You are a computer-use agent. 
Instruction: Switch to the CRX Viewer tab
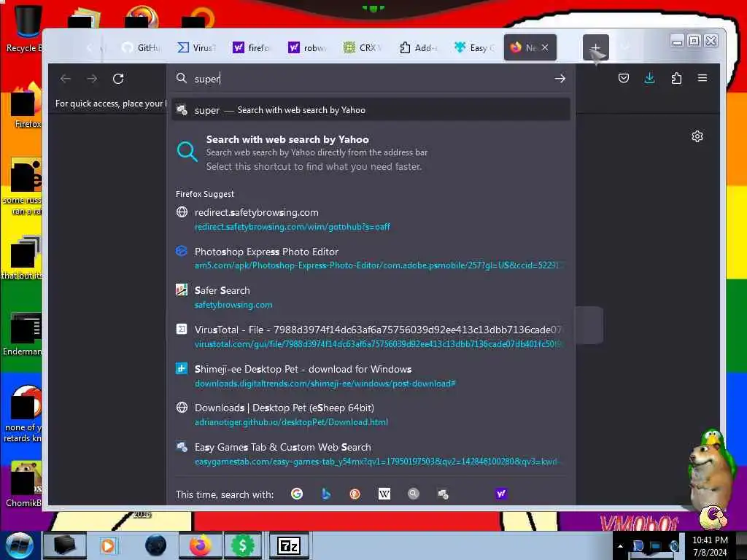tap(363, 47)
